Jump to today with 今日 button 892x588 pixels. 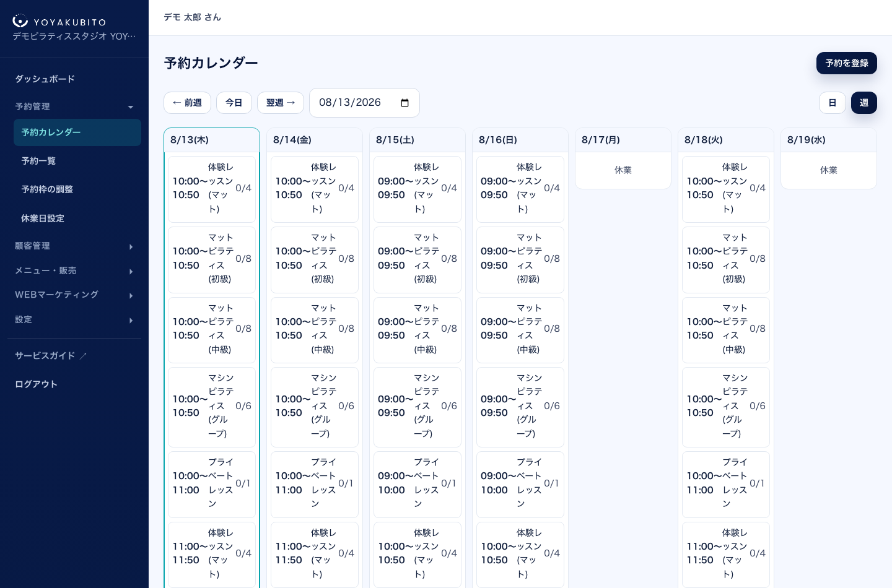click(x=234, y=103)
